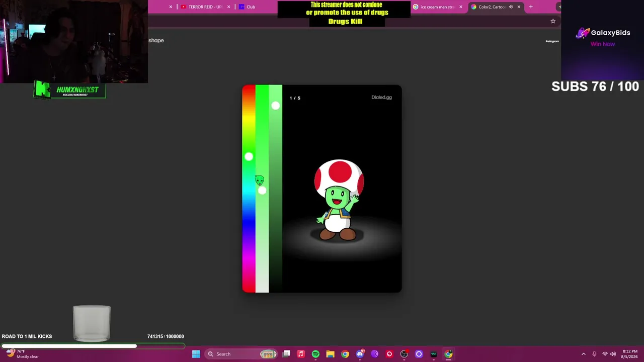The image size is (644, 362).
Task: Click the HUMXNGHXST name badge
Action: (x=69, y=90)
